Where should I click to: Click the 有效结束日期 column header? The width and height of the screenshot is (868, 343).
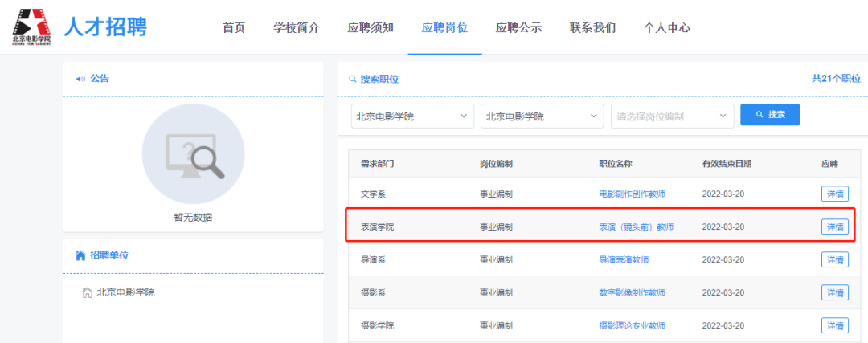pos(727,164)
